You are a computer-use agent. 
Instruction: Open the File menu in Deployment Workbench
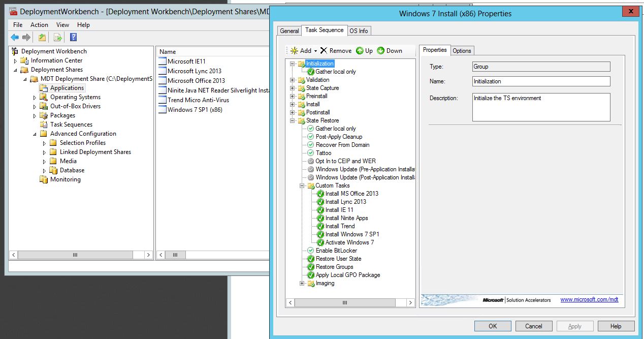18,24
